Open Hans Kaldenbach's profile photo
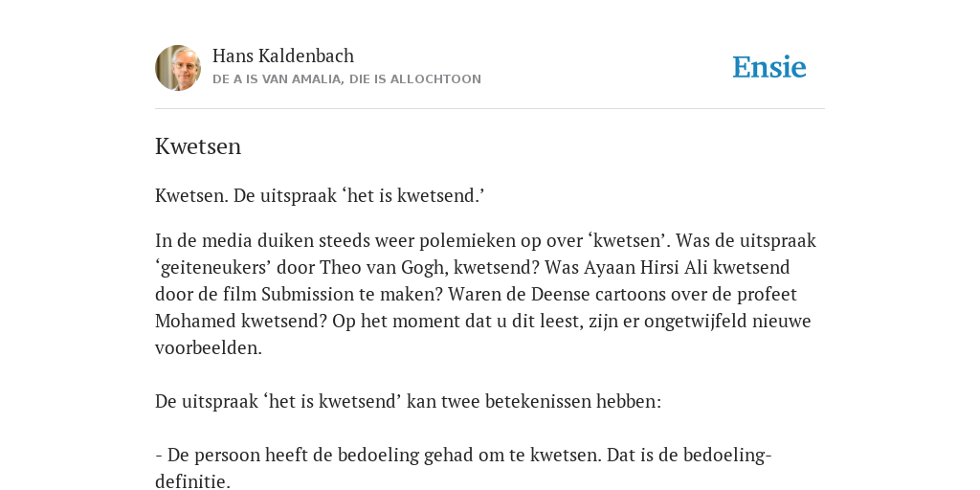 click(x=178, y=68)
